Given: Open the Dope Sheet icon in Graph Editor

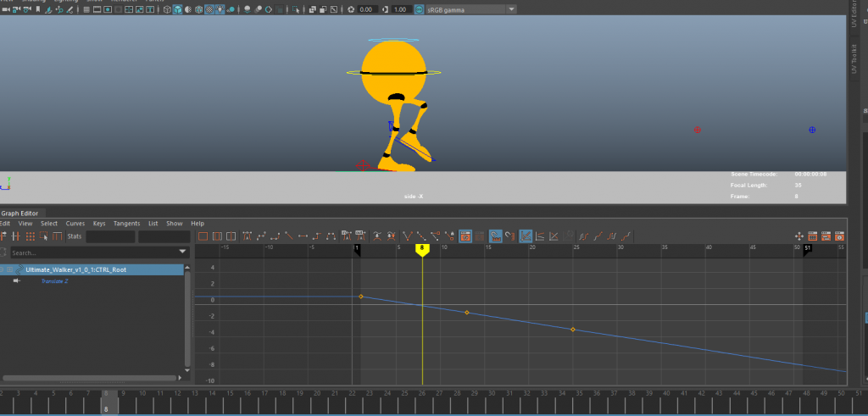Looking at the screenshot, I should [x=812, y=236].
